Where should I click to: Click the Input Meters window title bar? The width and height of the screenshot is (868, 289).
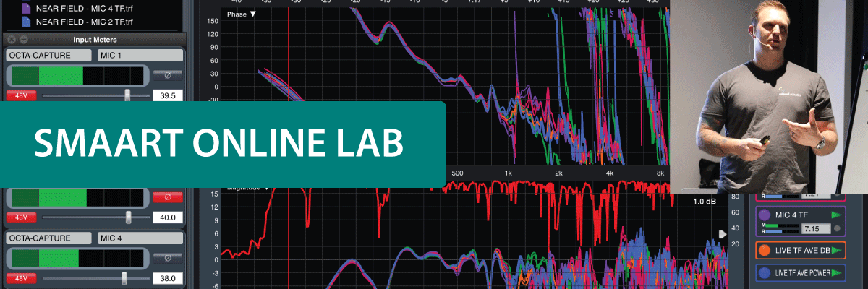tap(95, 39)
